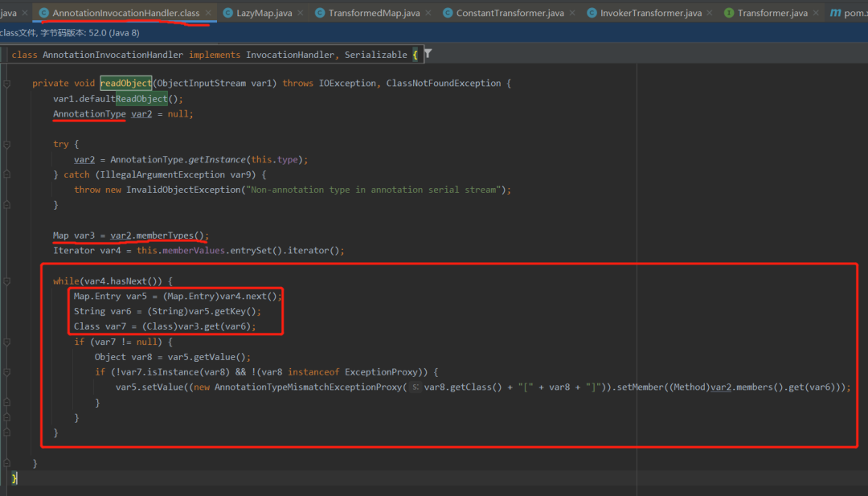Click 'hasNext' in the while condition

click(129, 281)
